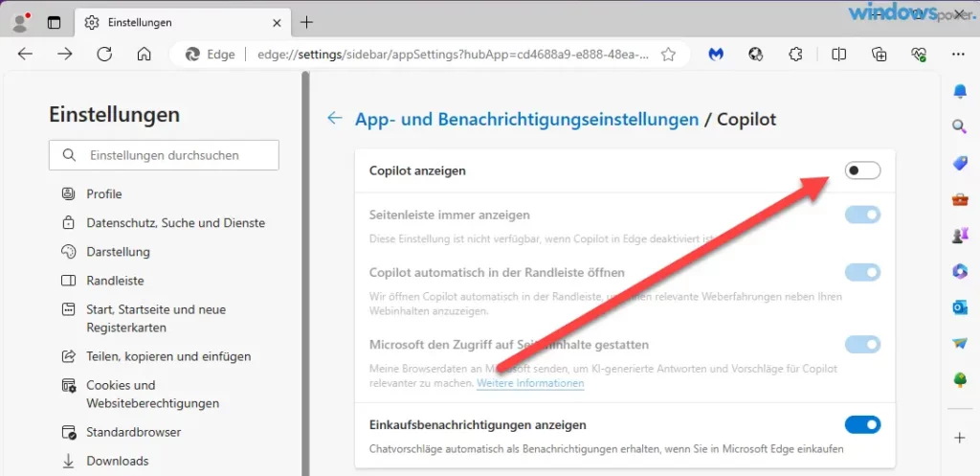The width and height of the screenshot is (980, 476).
Task: Go back with the browser back arrow
Action: coord(25,55)
